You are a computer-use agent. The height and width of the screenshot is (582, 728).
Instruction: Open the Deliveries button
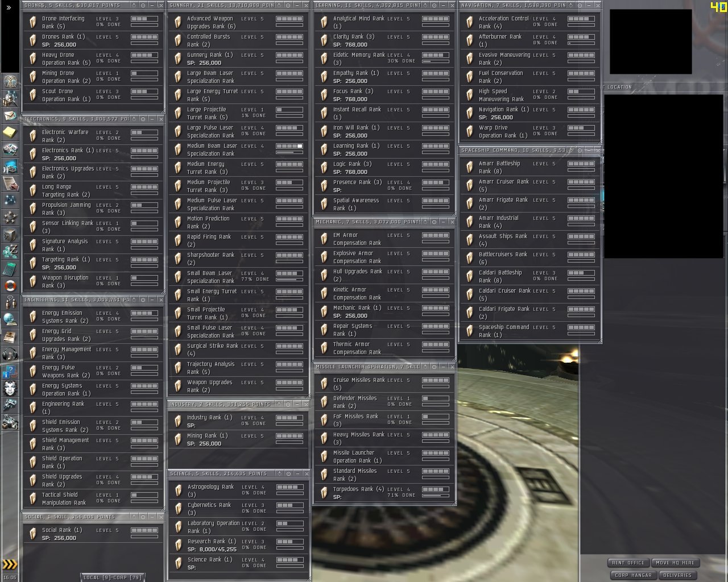click(x=677, y=575)
